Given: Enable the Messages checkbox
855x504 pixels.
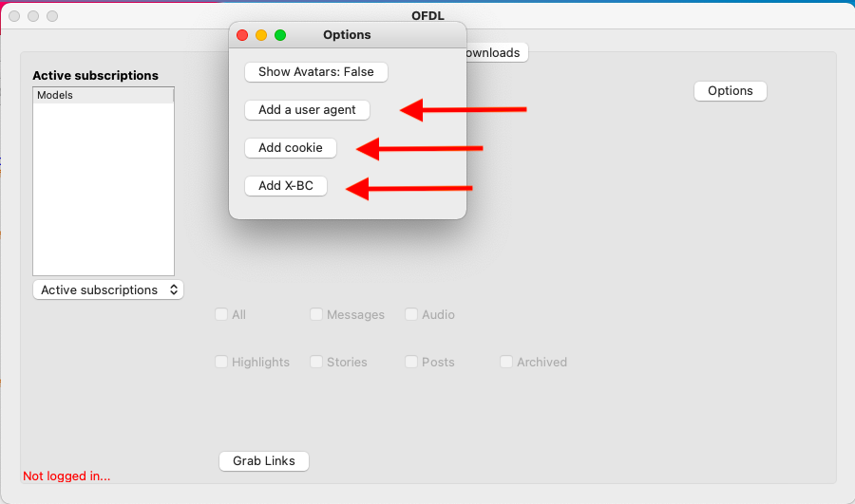Looking at the screenshot, I should 316,315.
